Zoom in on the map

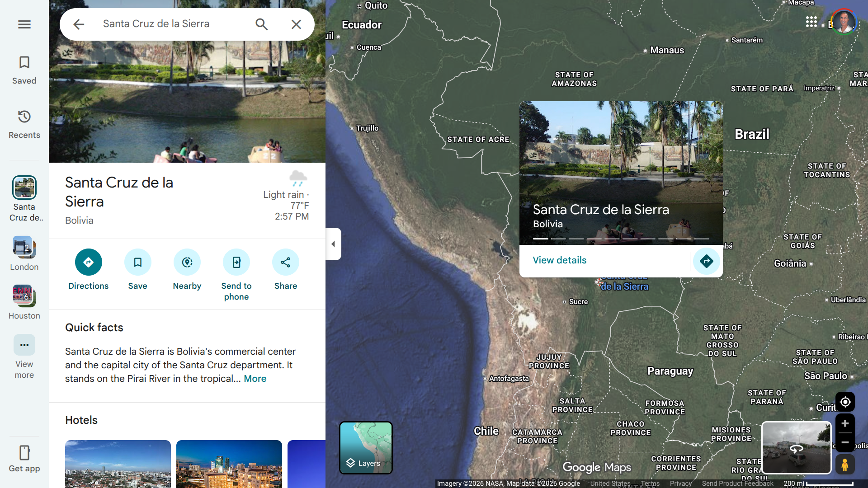click(x=844, y=424)
